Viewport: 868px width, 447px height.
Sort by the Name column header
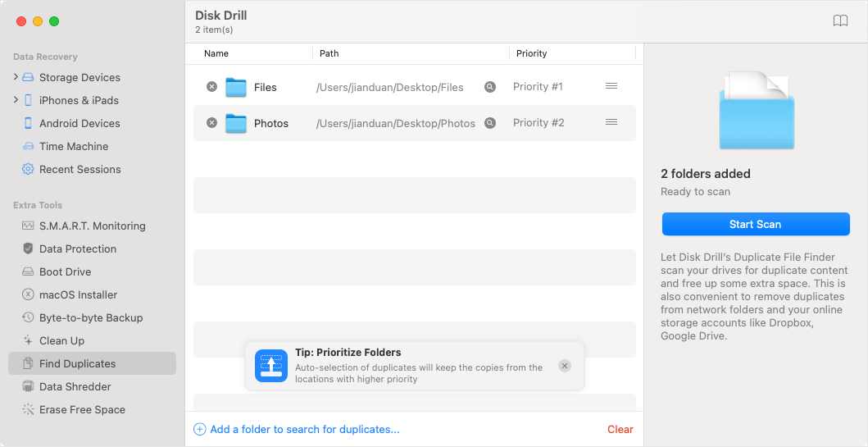pos(216,54)
